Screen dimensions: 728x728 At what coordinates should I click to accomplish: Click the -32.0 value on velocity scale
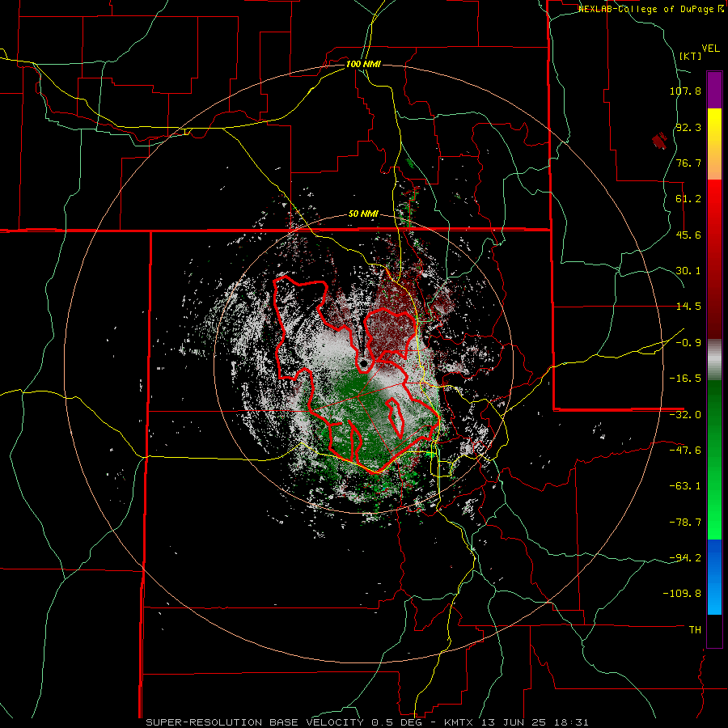685,415
